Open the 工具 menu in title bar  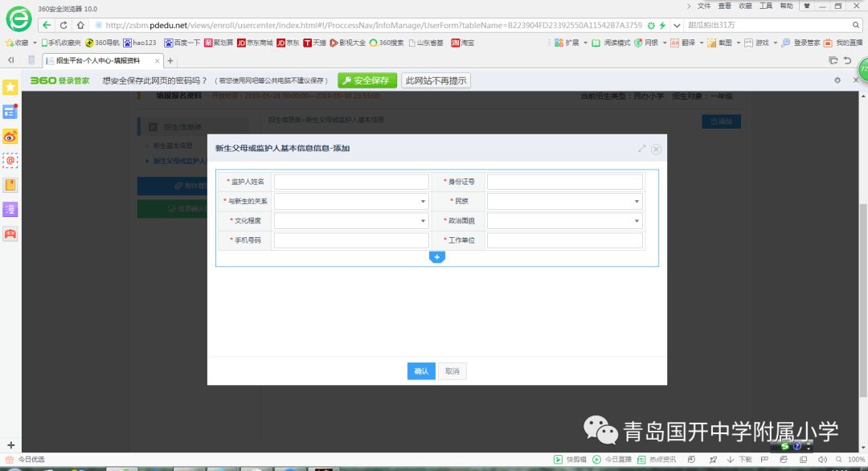coord(766,6)
